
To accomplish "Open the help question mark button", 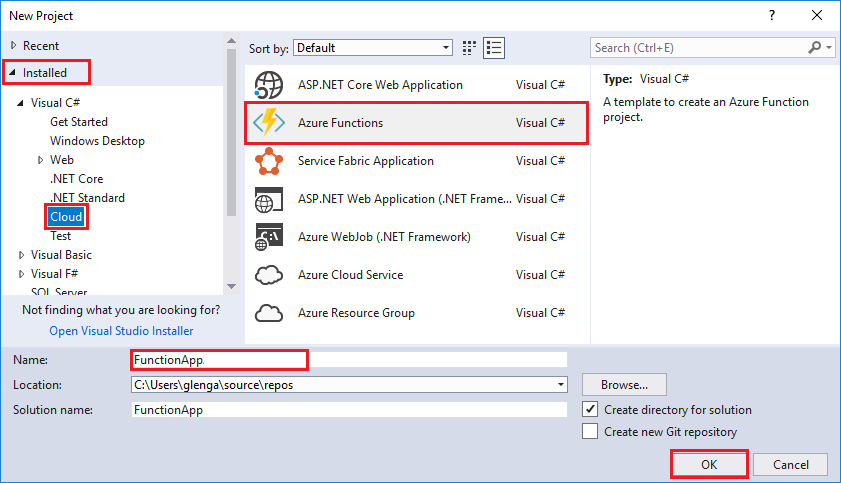I will coord(772,15).
